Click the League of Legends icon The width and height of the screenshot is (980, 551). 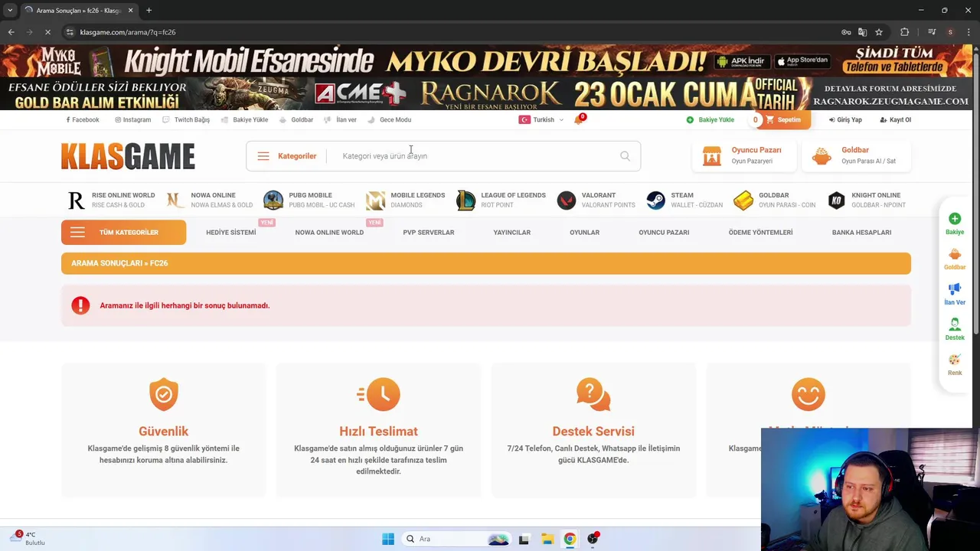click(465, 201)
